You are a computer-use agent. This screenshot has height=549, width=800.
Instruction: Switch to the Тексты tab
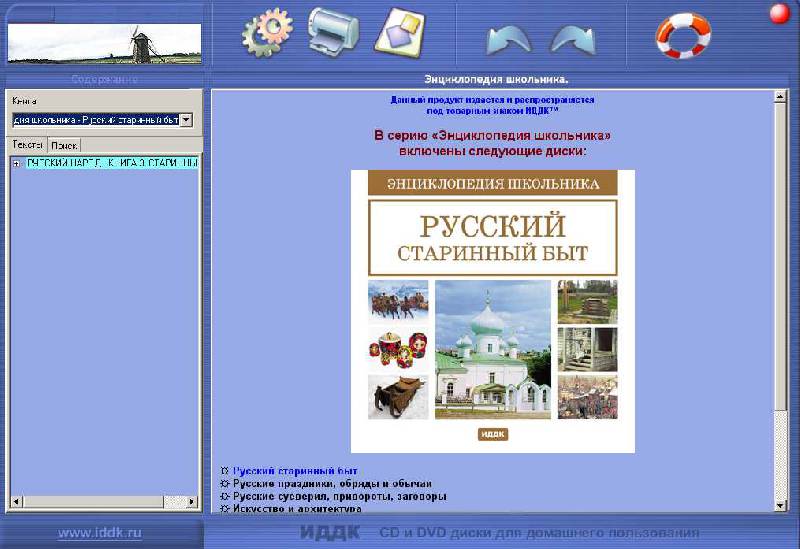tap(28, 145)
